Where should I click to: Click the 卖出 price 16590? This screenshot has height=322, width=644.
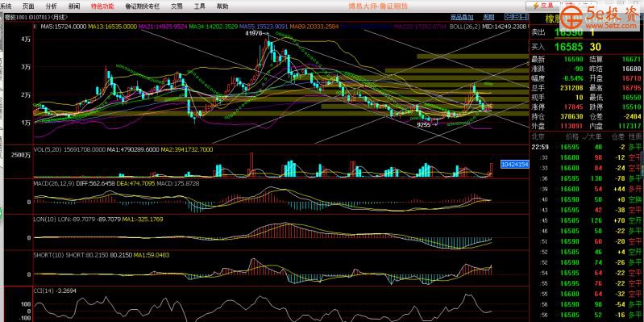[x=568, y=32]
